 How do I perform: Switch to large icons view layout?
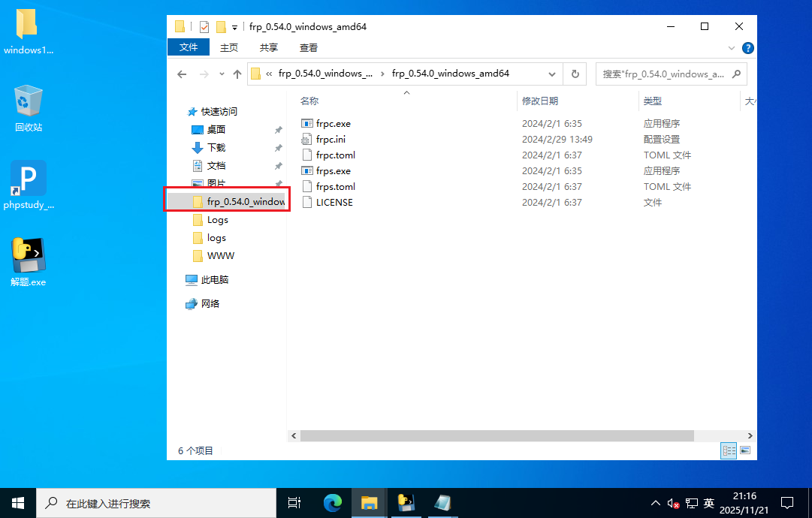[x=745, y=450]
